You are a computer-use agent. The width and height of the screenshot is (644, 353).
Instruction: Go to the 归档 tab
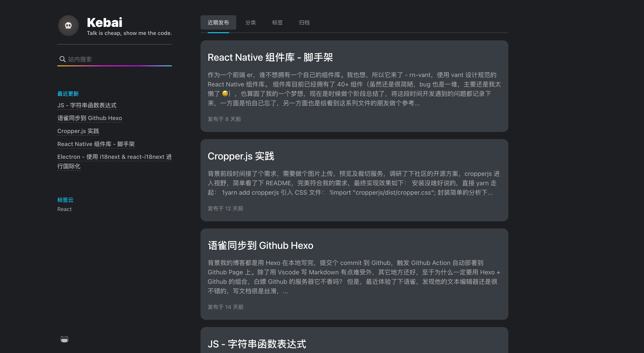pyautogui.click(x=304, y=23)
